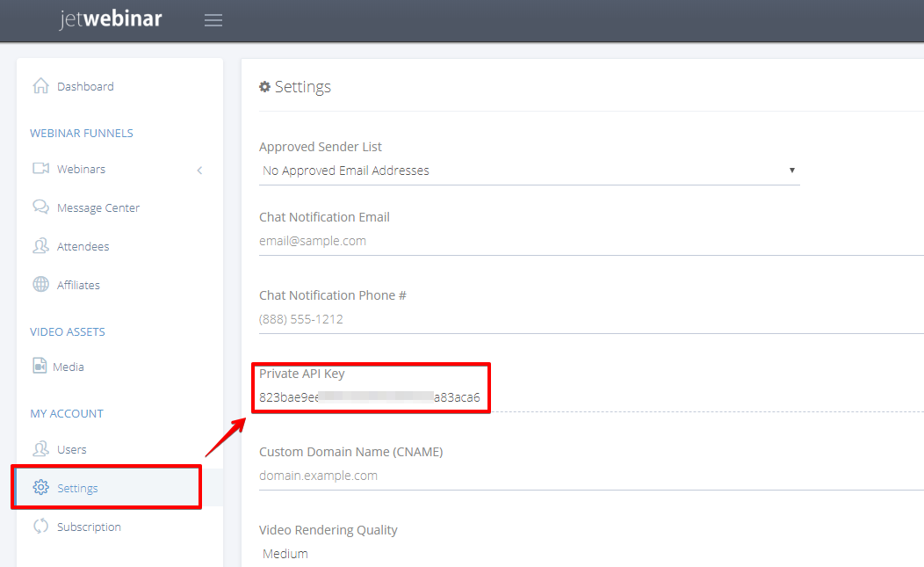
Task: Click the Custom Domain Name CNAME field
Action: 591,476
